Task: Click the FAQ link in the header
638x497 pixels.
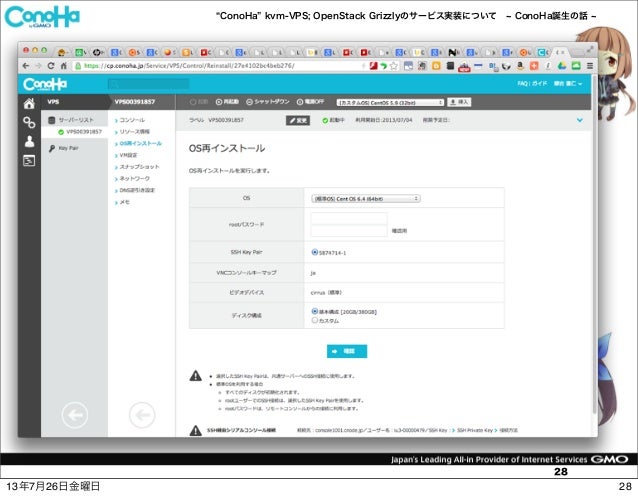Action: [x=522, y=83]
